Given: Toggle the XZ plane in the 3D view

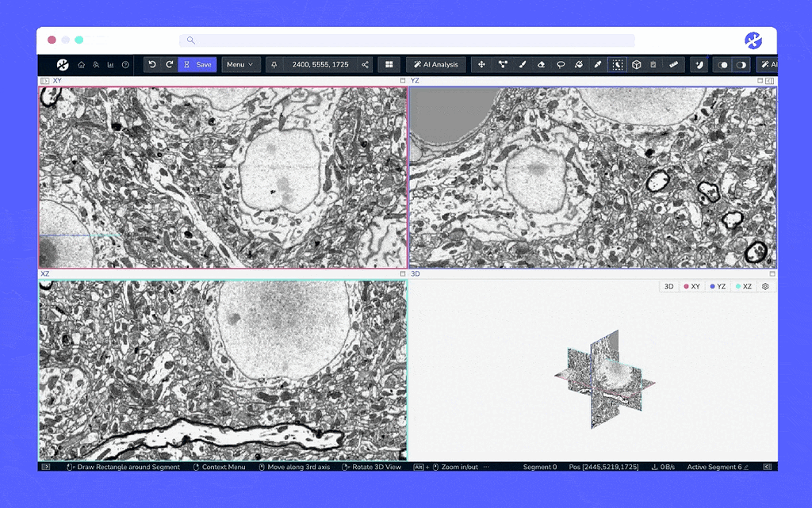Looking at the screenshot, I should [x=744, y=285].
